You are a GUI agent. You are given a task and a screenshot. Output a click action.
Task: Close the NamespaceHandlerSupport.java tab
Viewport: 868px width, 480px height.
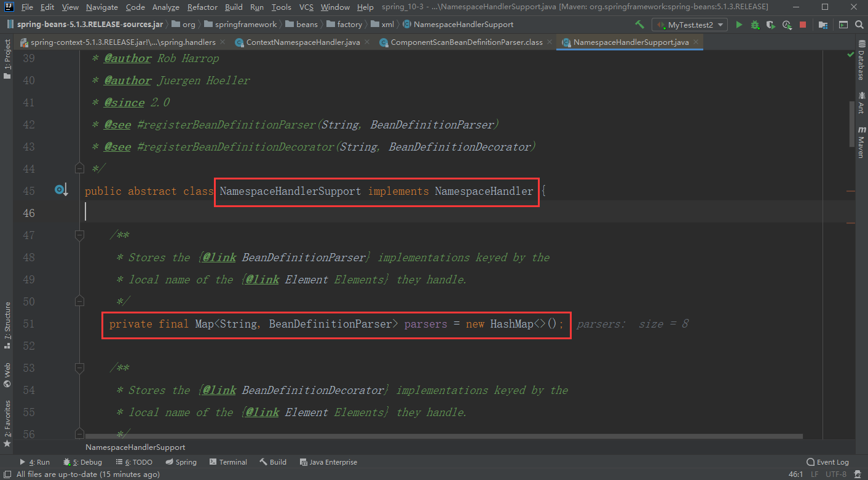click(696, 42)
